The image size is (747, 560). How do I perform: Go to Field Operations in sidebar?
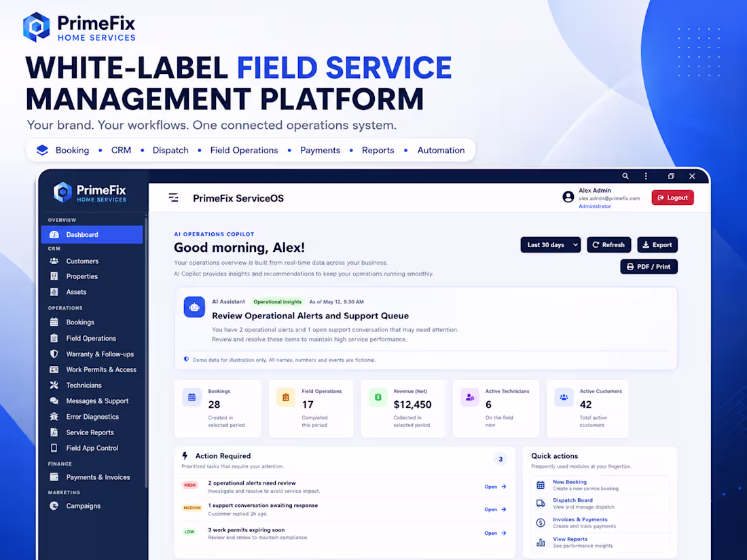92,338
